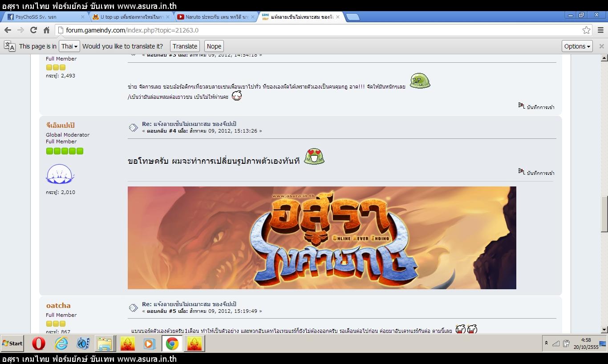Open the reply #4 post title link
608x364 pixels.
pos(189,124)
